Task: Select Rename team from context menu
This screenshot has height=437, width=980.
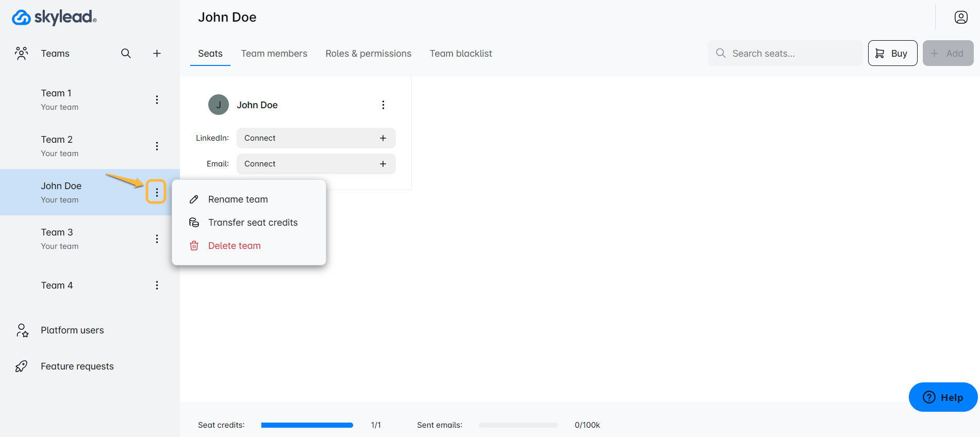Action: 238,199
